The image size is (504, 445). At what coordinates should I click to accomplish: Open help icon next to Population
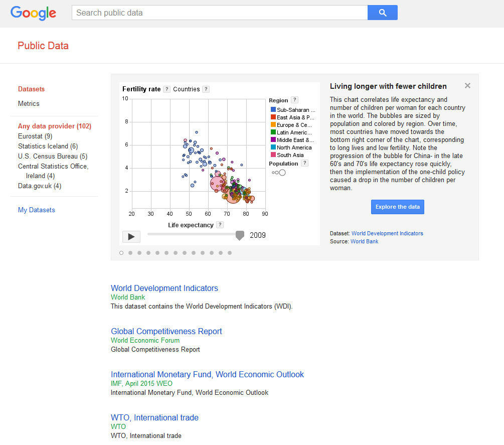click(305, 163)
